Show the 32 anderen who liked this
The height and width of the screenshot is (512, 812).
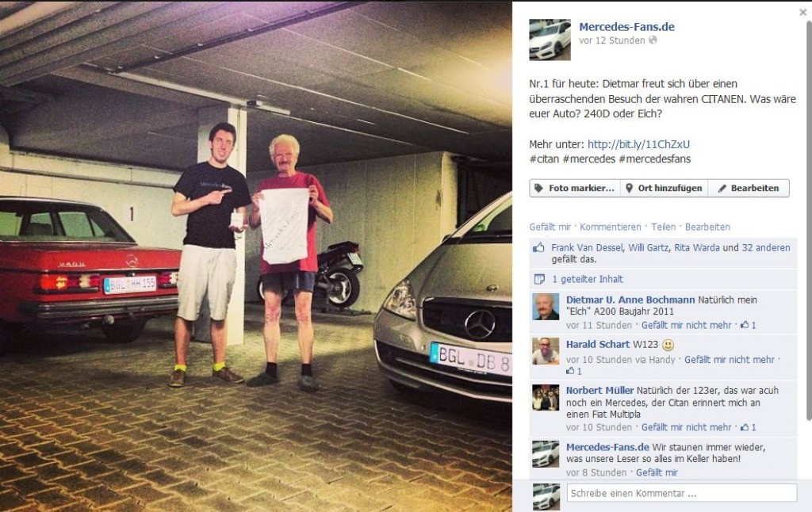pyautogui.click(x=766, y=247)
